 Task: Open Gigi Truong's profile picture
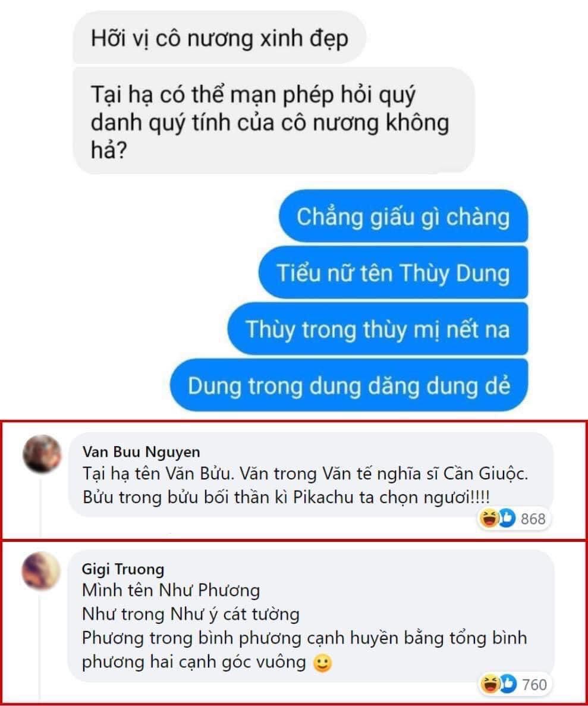pyautogui.click(x=41, y=570)
